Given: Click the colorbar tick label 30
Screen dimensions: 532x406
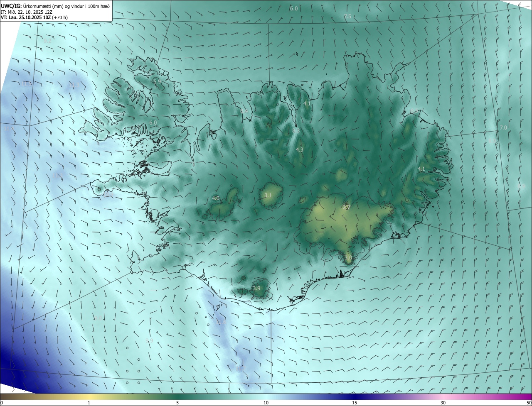Looking at the screenshot, I should 443,403.
